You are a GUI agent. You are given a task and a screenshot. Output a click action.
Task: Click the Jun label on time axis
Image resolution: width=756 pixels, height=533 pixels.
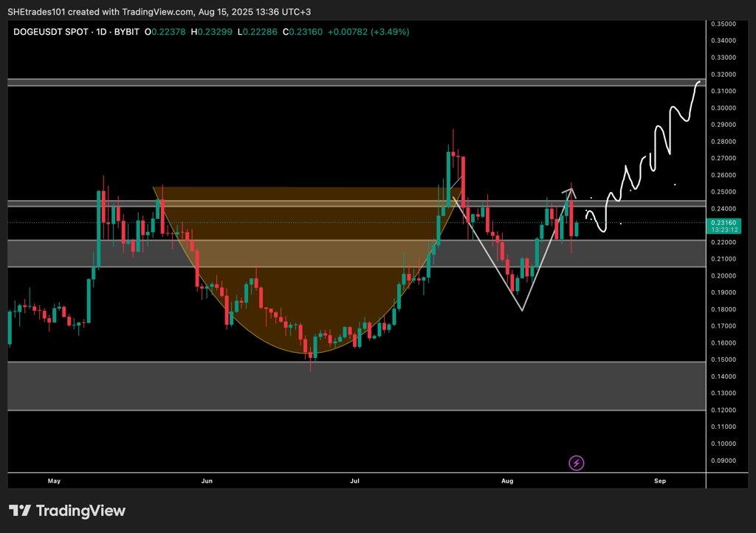pos(207,481)
